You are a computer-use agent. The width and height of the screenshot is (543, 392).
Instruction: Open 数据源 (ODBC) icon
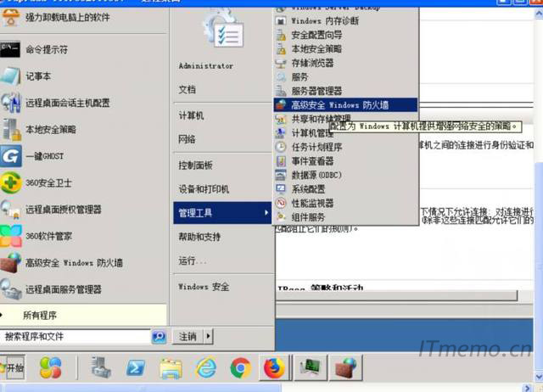click(281, 175)
